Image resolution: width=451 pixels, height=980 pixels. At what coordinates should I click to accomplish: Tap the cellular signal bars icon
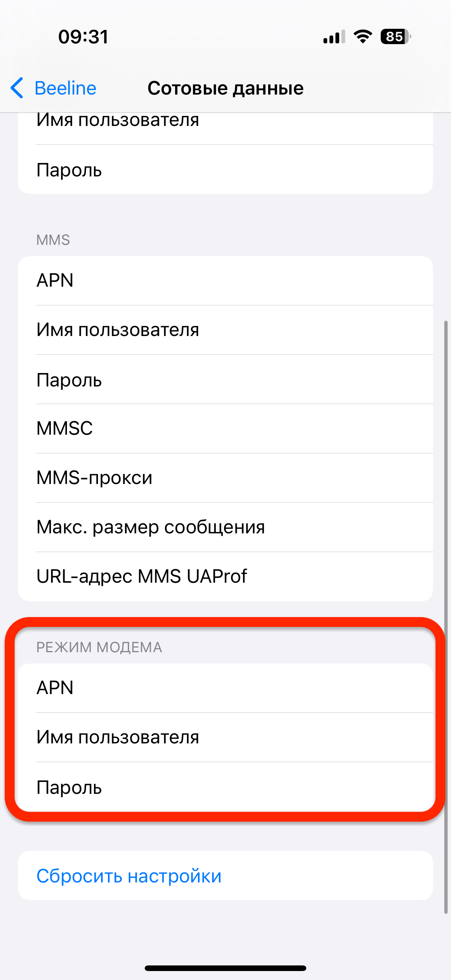[x=334, y=37]
